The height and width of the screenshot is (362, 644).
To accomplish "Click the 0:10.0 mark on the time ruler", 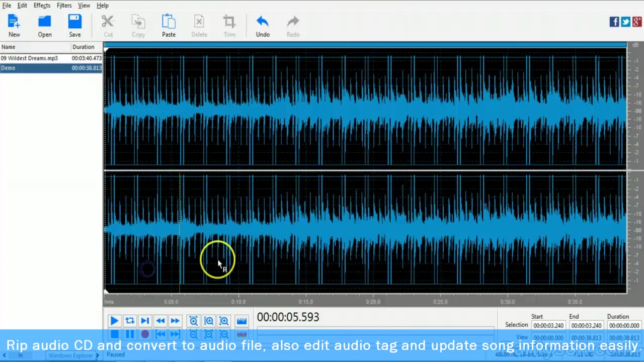I will (238, 302).
